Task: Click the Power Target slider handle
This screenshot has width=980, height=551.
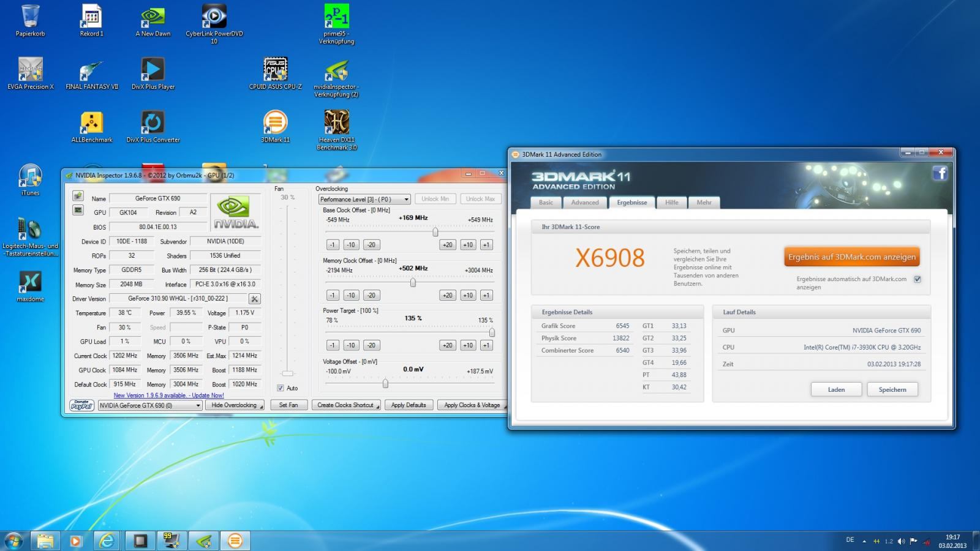Action: click(x=492, y=332)
